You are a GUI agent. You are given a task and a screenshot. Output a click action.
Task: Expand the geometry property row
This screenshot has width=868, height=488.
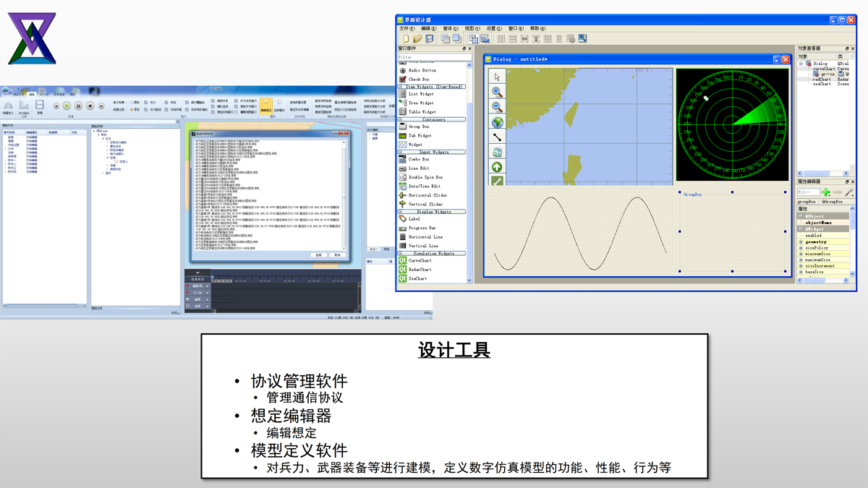(x=801, y=242)
